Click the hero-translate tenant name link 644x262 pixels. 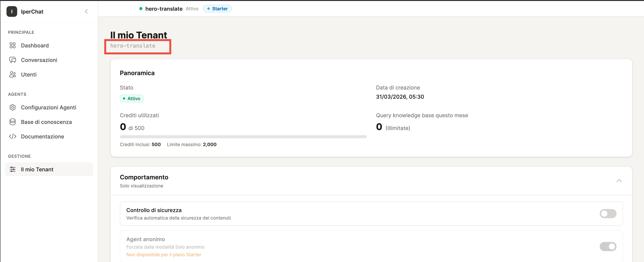tap(164, 9)
